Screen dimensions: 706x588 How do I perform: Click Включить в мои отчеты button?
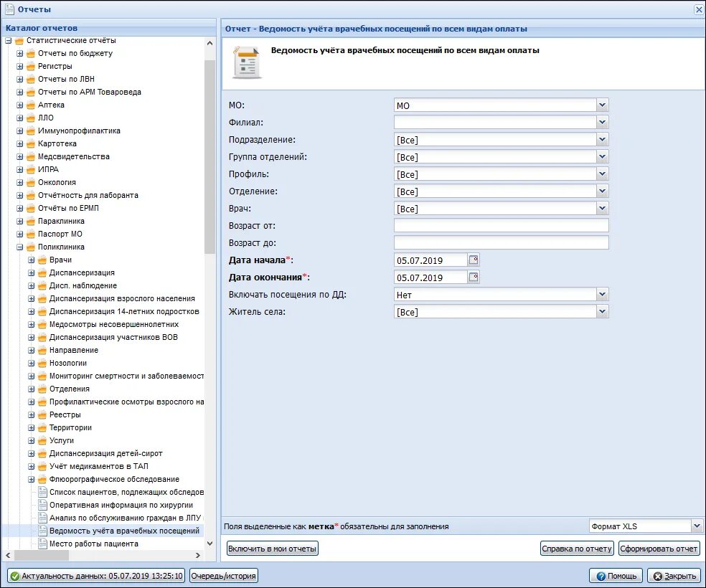[x=273, y=549]
